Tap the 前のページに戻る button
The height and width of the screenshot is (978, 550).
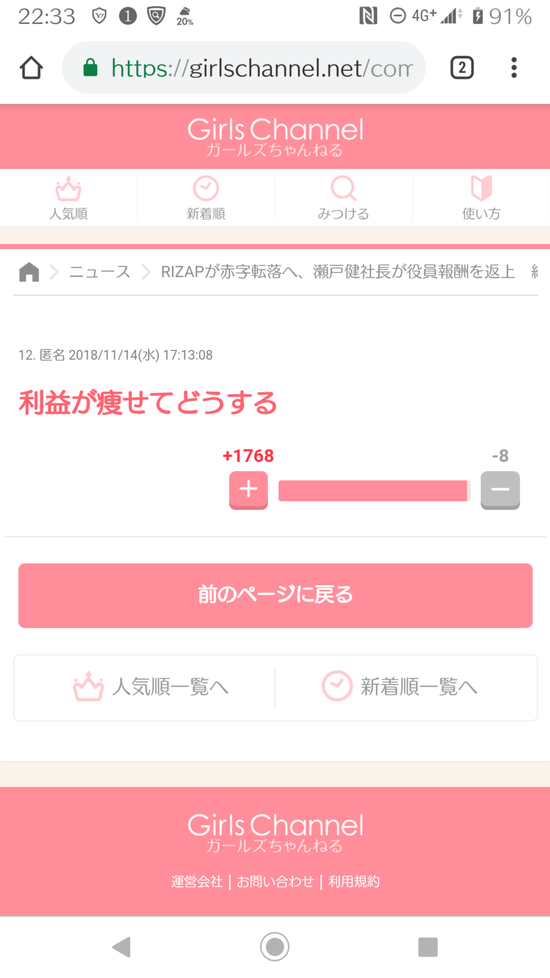[x=275, y=596]
